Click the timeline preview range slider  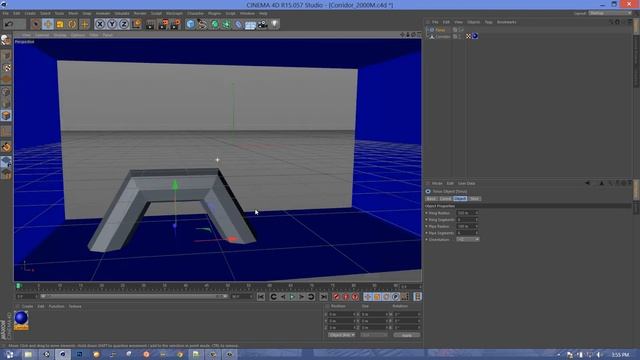pos(134,296)
